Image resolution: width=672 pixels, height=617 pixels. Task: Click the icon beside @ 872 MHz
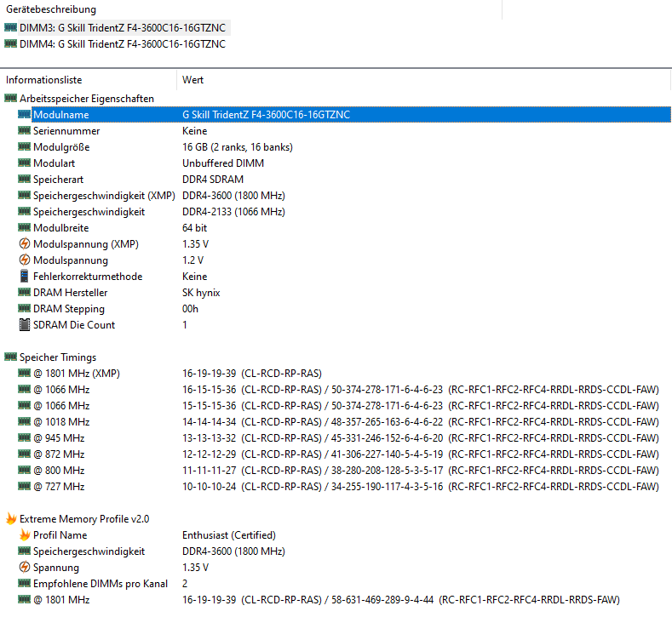25,454
